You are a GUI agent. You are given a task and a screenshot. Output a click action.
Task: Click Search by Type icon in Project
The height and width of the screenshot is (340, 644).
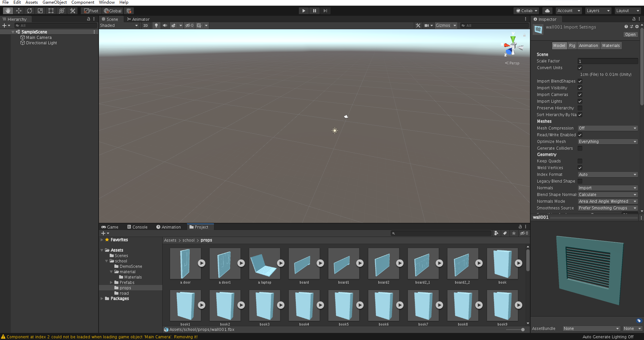click(x=496, y=233)
